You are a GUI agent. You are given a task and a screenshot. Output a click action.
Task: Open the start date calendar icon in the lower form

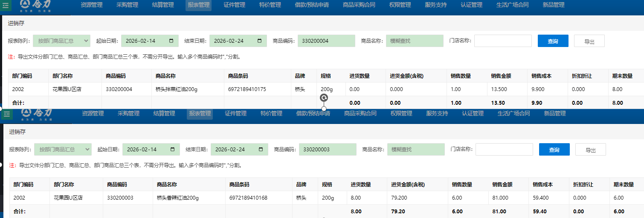[173, 150]
